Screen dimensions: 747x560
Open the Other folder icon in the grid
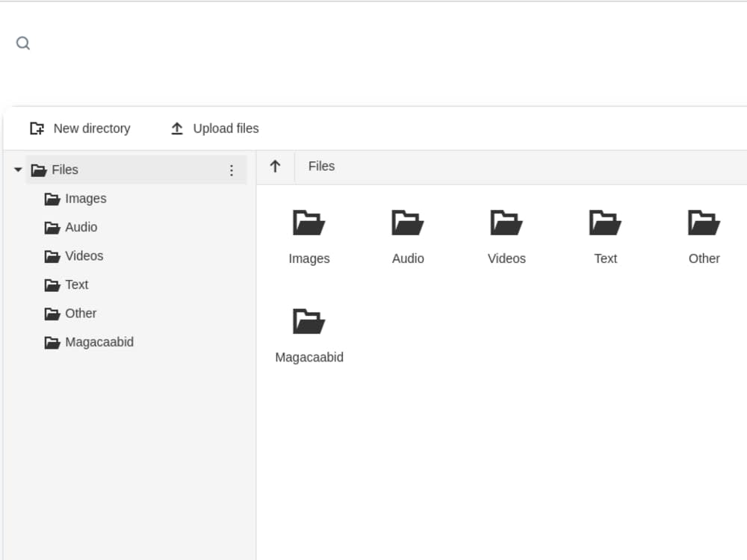pos(703,222)
